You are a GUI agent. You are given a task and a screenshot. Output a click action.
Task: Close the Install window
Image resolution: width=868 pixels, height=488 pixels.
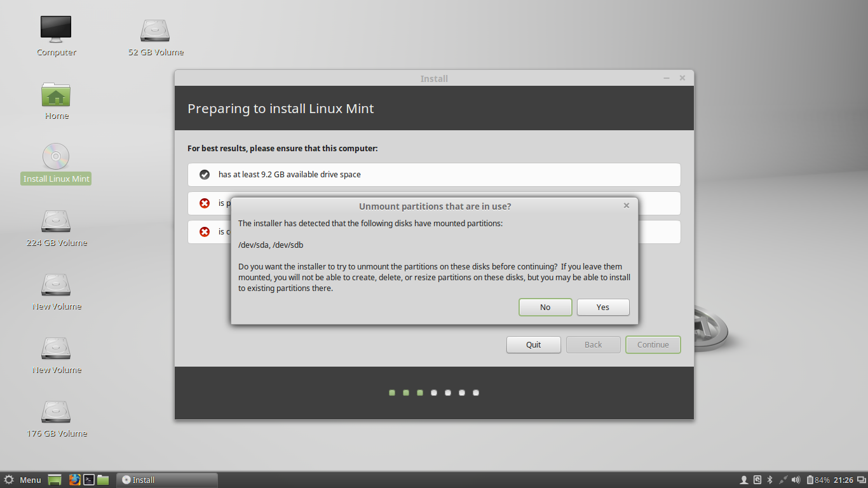[682, 78]
